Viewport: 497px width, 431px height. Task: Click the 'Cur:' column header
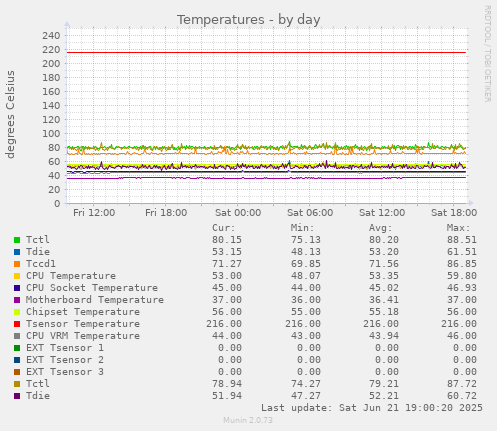(224, 228)
